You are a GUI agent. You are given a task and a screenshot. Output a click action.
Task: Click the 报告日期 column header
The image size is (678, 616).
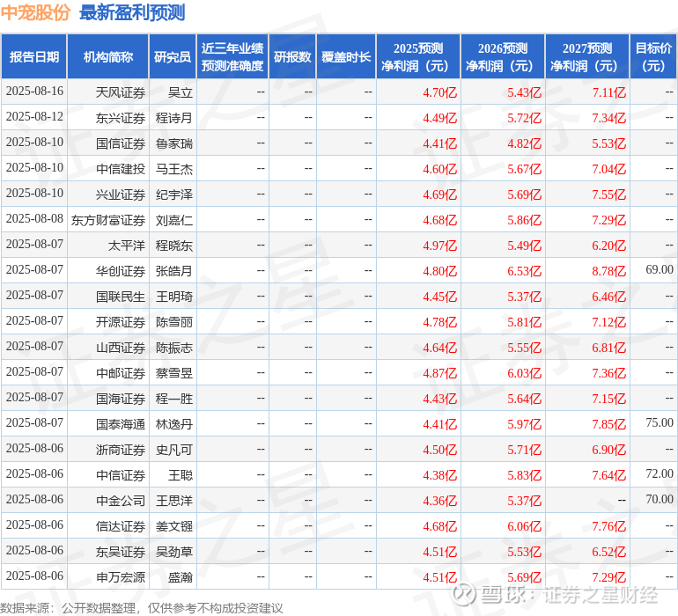pyautogui.click(x=34, y=56)
